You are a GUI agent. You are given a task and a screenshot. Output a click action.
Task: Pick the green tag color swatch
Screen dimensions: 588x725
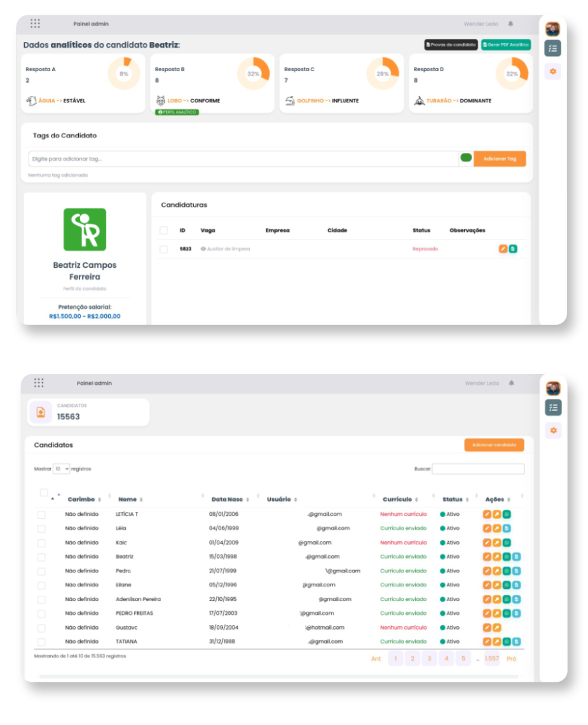466,158
